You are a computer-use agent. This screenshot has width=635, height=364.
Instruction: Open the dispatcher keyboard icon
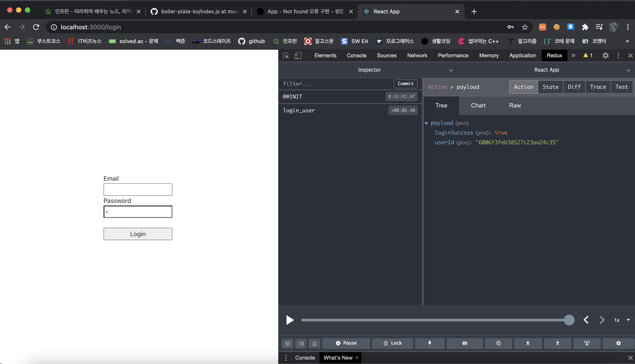(x=465, y=343)
